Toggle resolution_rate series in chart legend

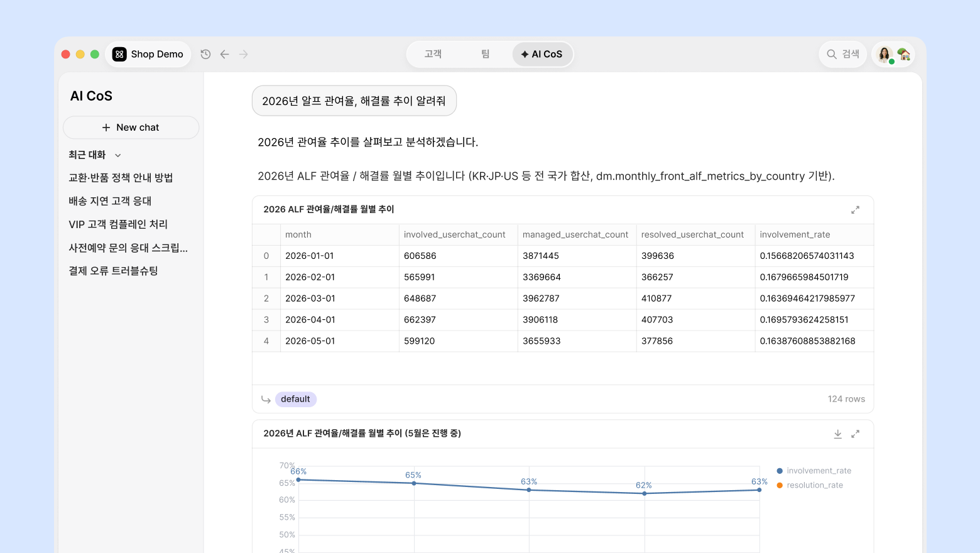click(810, 485)
